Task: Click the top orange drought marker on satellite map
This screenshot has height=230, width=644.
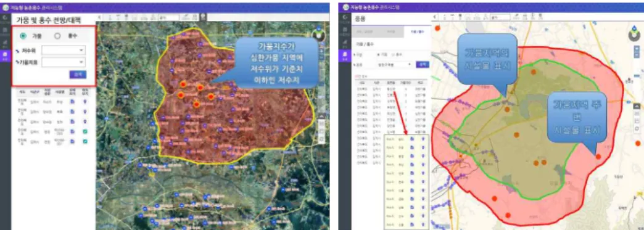Action: click(183, 84)
